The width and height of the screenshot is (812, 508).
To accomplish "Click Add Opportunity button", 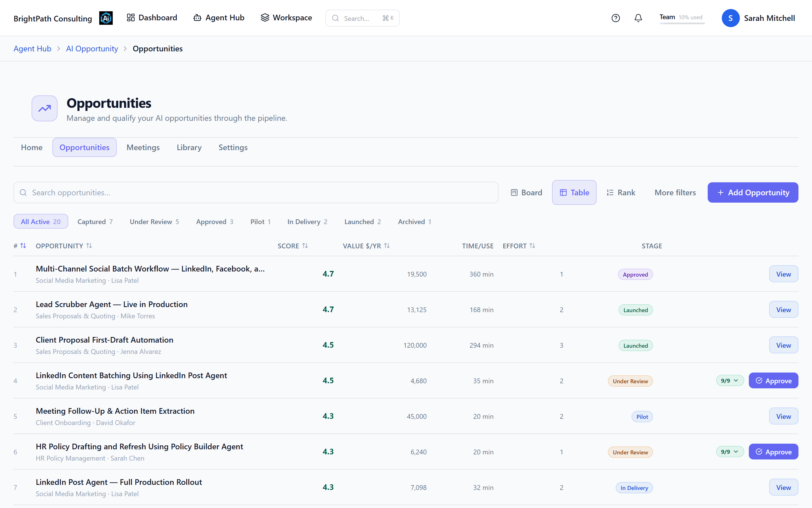I will [x=753, y=192].
